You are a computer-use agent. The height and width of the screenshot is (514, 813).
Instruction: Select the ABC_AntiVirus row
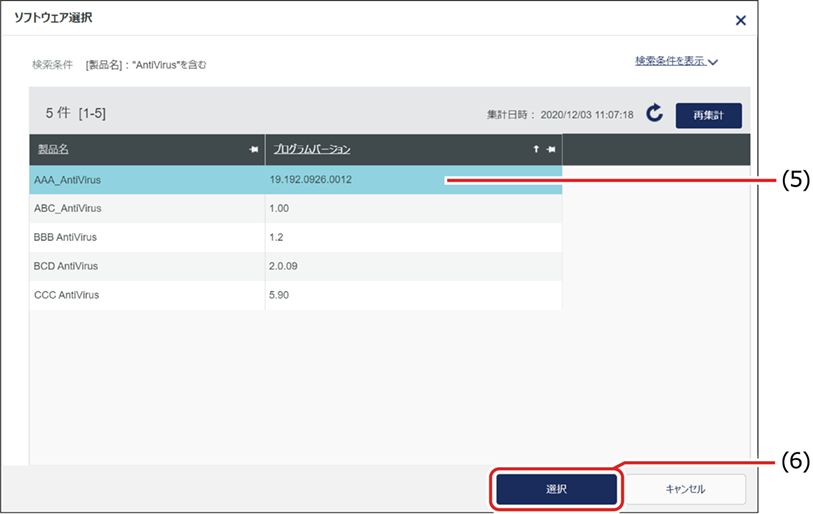point(296,209)
